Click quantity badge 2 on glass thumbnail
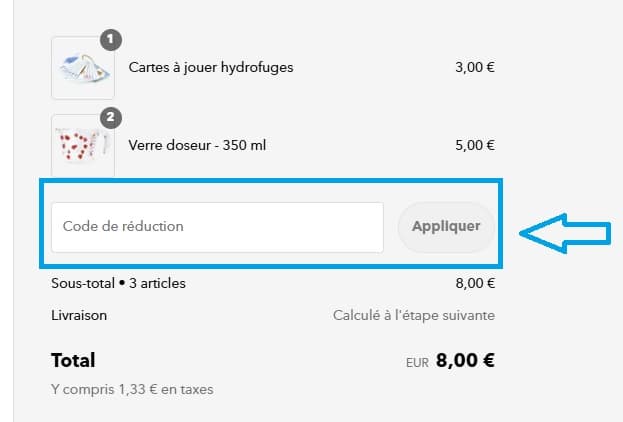 [111, 118]
